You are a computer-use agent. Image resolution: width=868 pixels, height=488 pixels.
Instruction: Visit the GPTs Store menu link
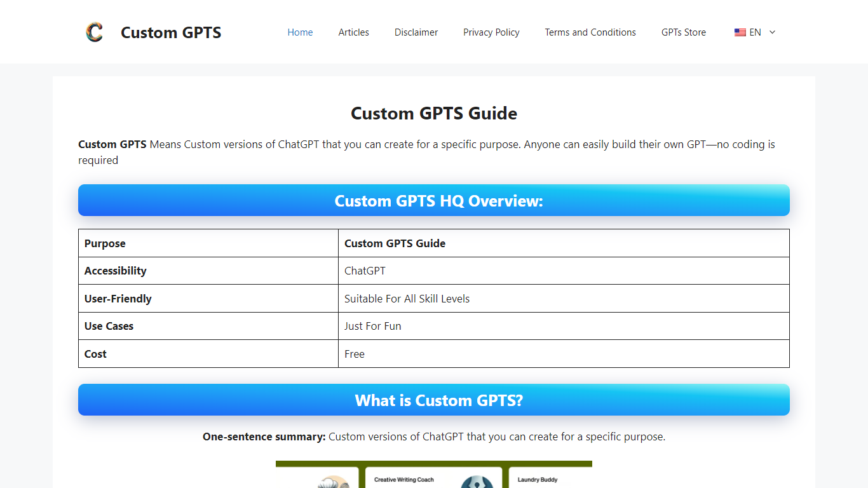click(x=684, y=32)
